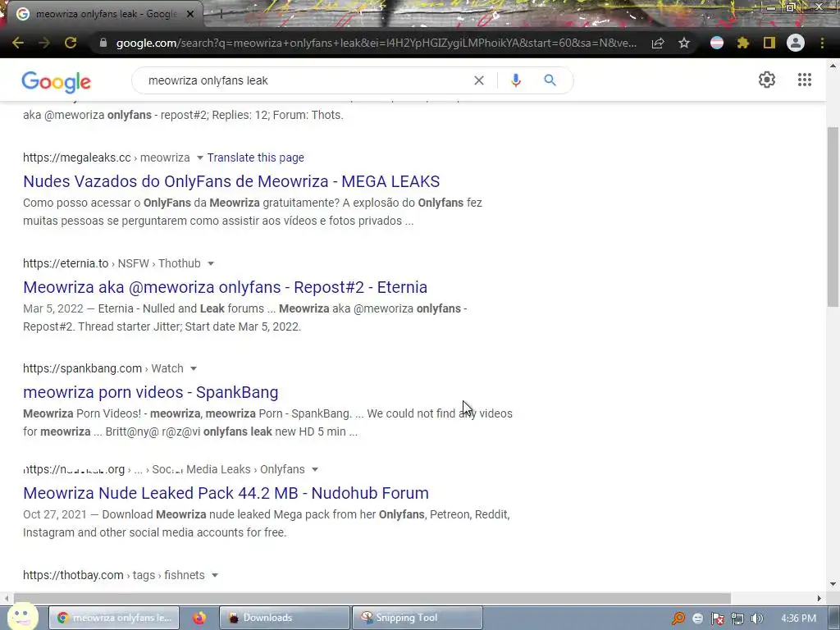Viewport: 840px width, 630px height.
Task: Start a voice search with the microphone
Action: [515, 80]
